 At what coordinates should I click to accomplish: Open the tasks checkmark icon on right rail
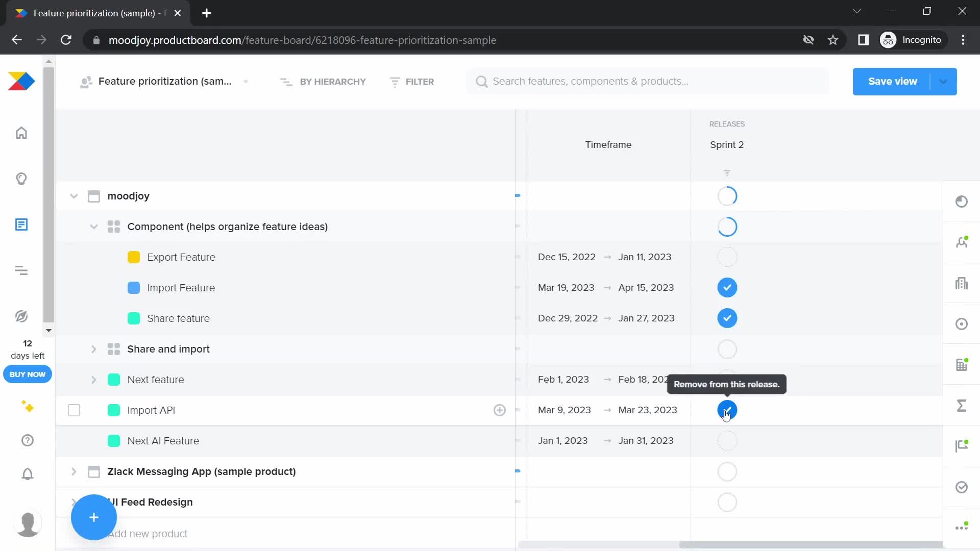coord(962,487)
